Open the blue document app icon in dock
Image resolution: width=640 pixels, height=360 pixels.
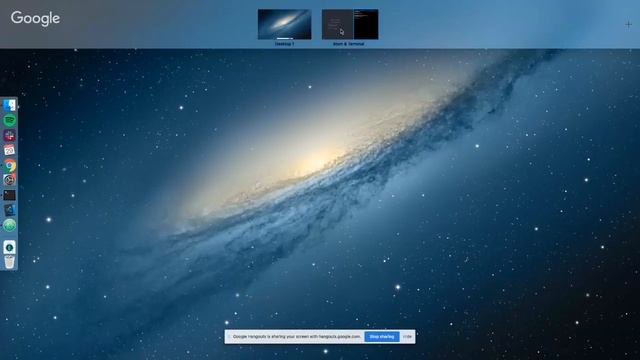pos(9,210)
